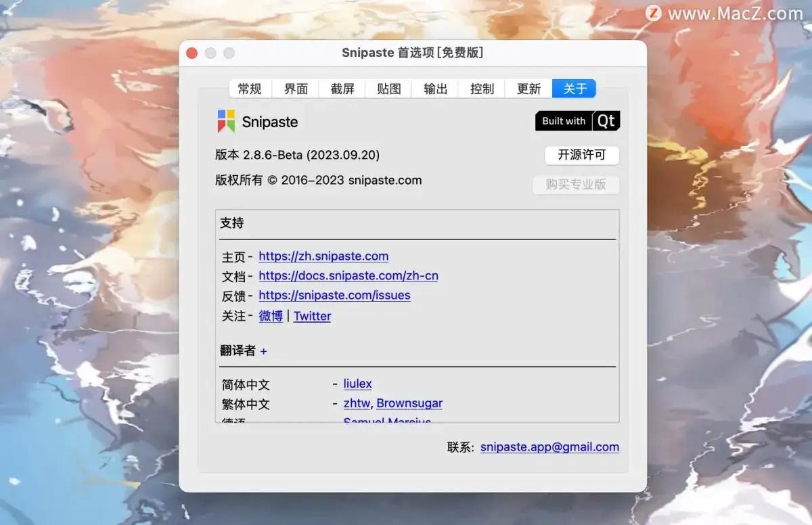Viewport: 812px width, 525px height.
Task: Switch to the 截屏 tab
Action: click(342, 88)
